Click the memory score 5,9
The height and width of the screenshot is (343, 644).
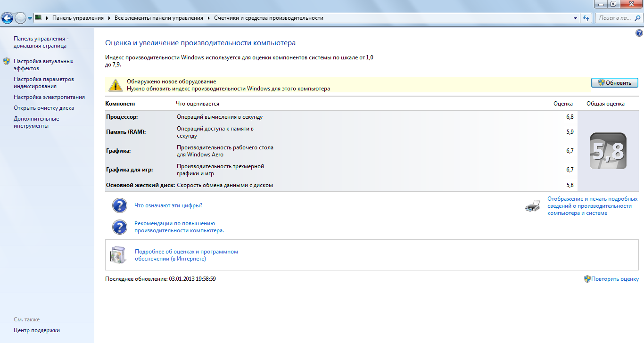pos(570,132)
